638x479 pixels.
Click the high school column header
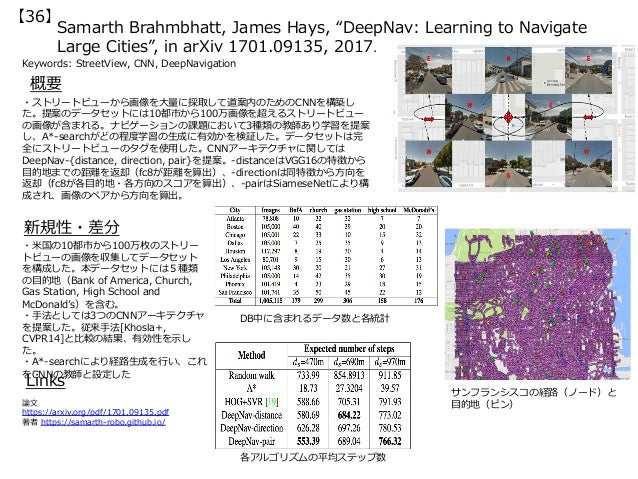click(382, 210)
